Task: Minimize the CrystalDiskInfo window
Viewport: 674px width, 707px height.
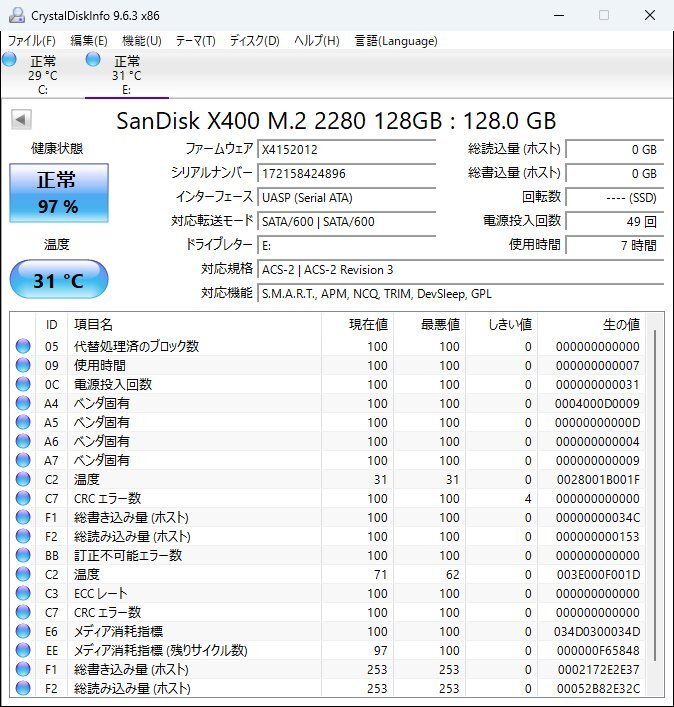Action: [559, 15]
